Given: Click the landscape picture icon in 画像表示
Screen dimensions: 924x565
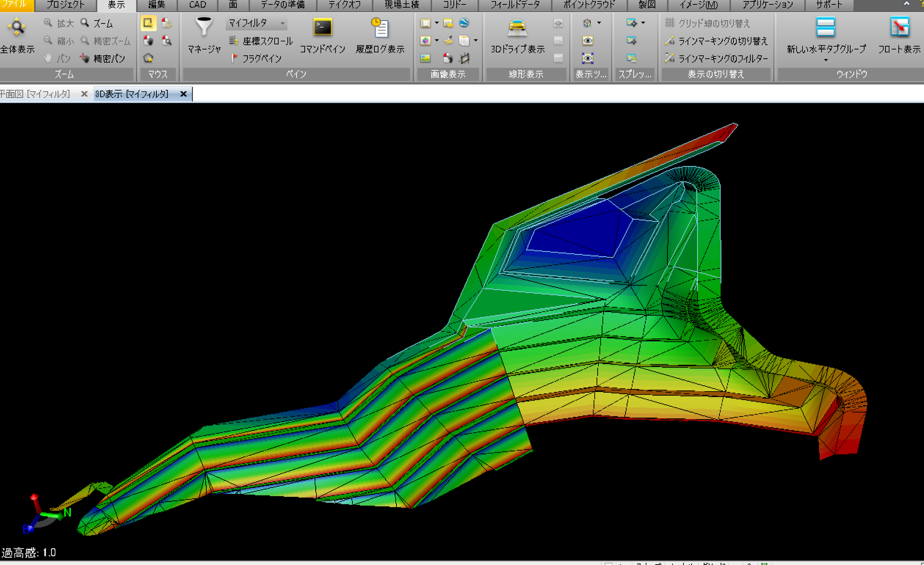Looking at the screenshot, I should pyautogui.click(x=425, y=58).
